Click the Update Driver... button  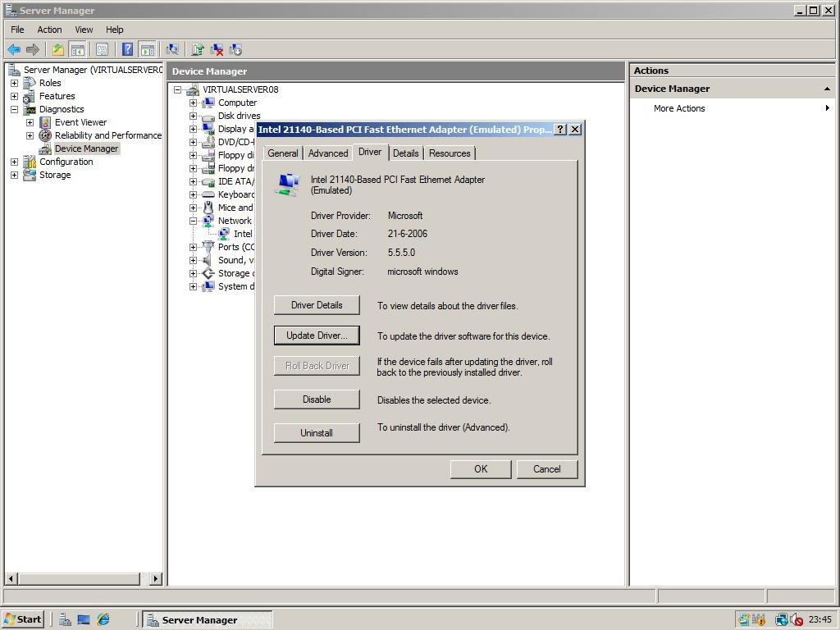317,336
